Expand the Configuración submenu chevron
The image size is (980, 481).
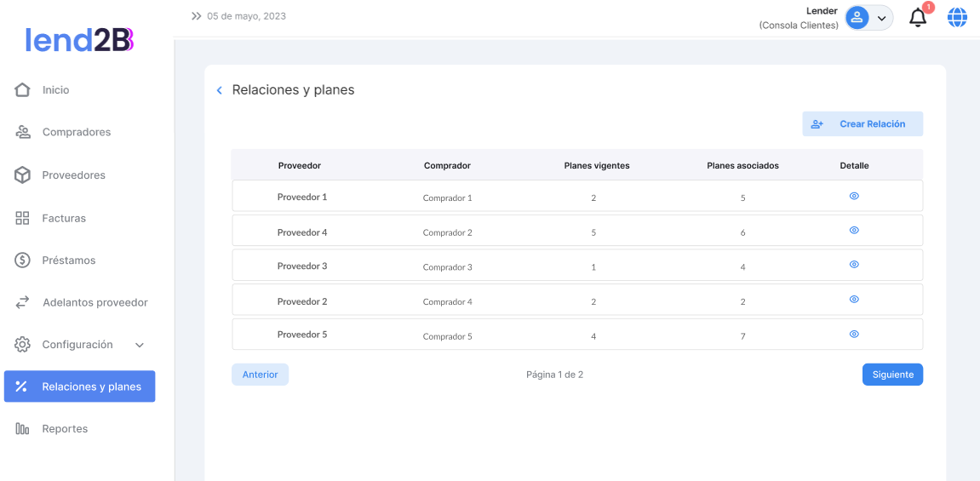140,345
